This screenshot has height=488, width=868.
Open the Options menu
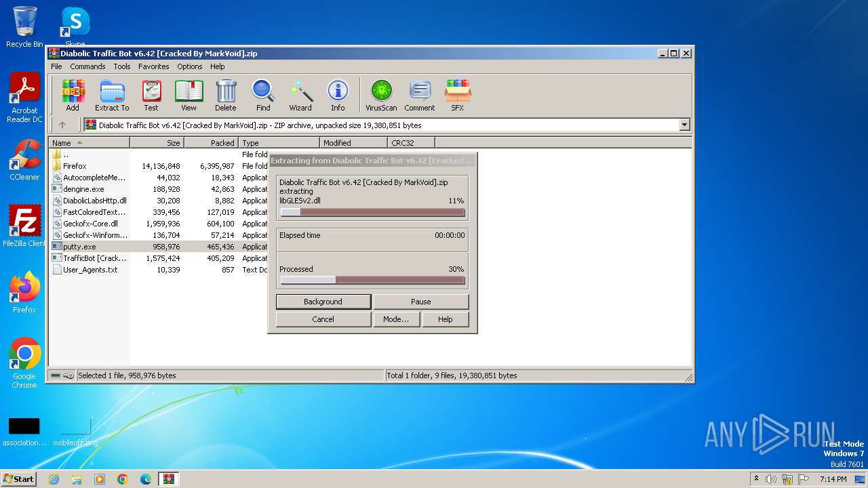(190, 66)
